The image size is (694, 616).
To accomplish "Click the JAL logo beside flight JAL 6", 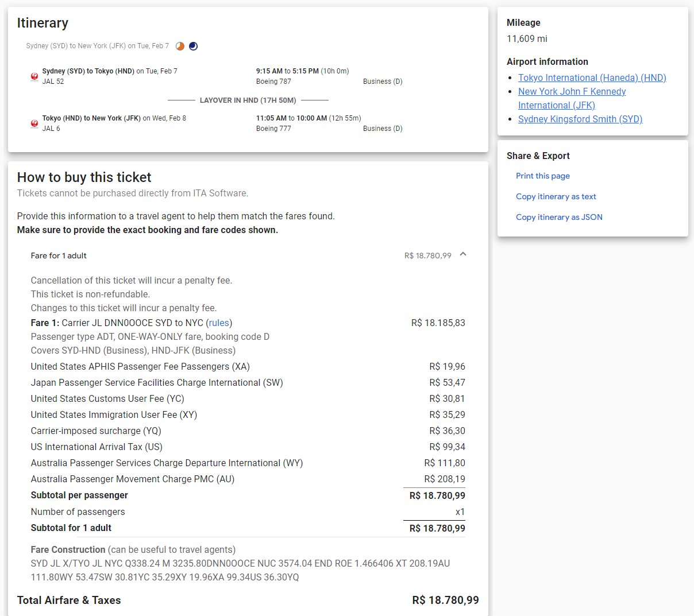I will [x=34, y=123].
